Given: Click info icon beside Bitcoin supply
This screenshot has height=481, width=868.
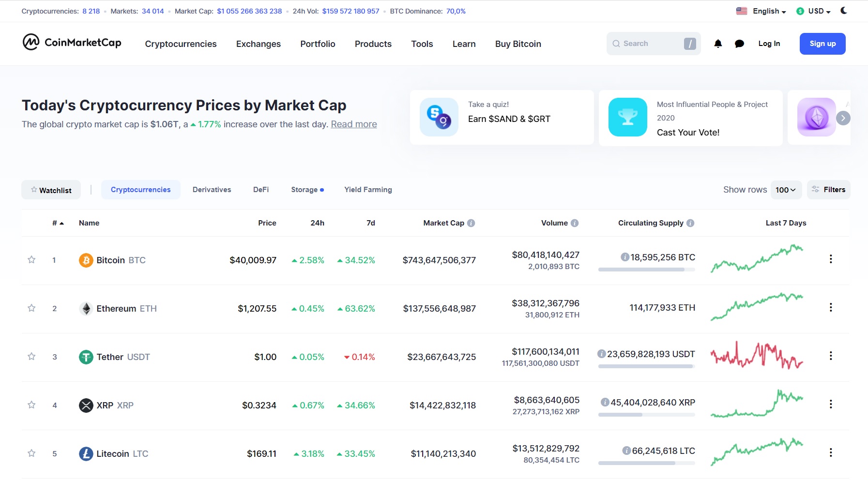Looking at the screenshot, I should (x=625, y=257).
